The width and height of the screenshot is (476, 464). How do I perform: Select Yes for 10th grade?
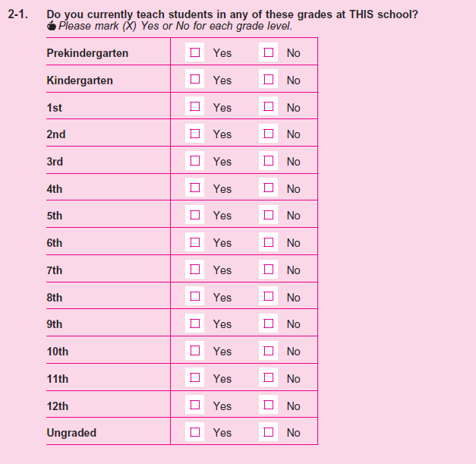coord(195,351)
